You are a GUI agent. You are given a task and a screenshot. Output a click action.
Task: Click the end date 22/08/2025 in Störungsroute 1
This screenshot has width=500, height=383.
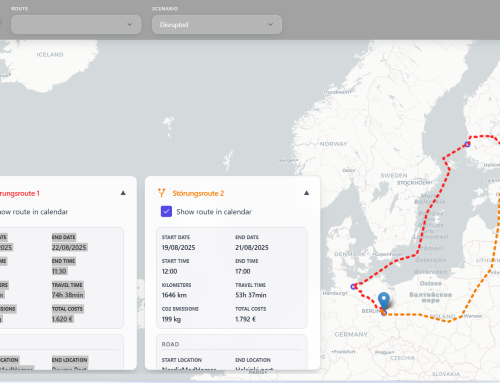pyautogui.click(x=69, y=247)
